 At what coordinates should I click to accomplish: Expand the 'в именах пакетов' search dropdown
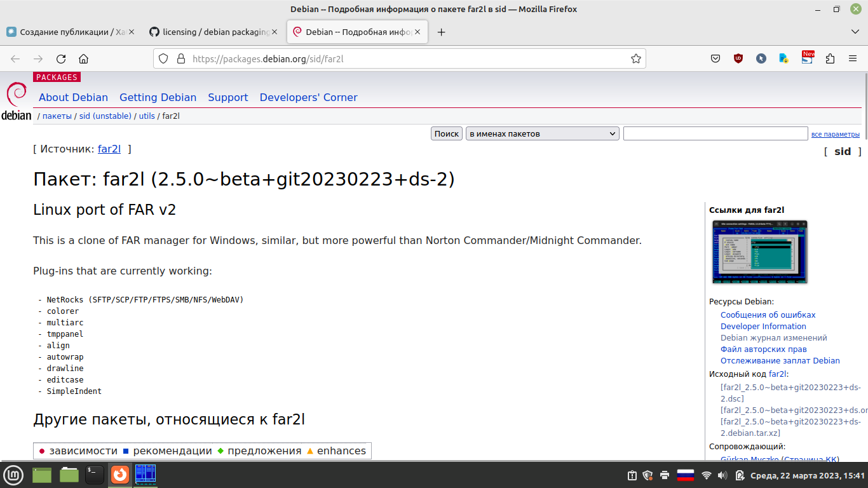(x=542, y=133)
